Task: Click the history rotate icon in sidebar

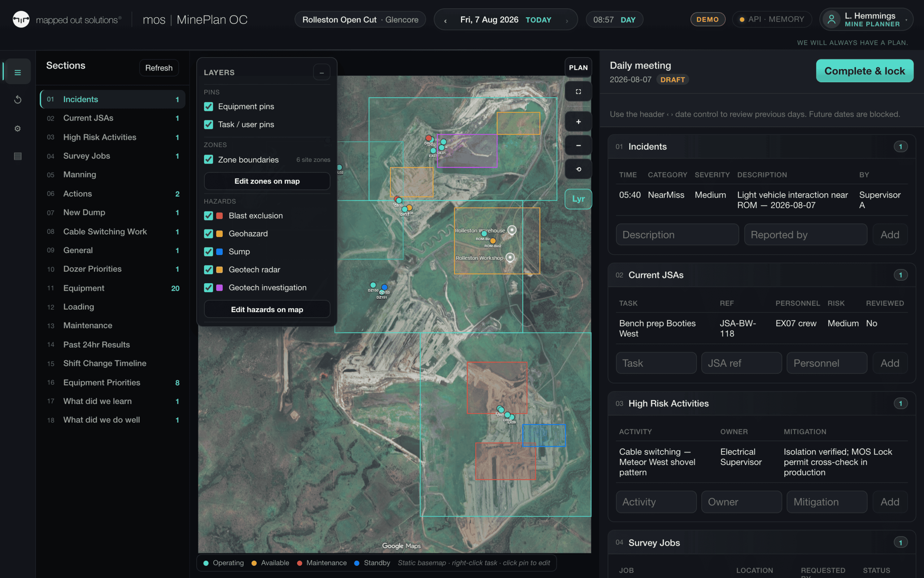Action: 18,100
